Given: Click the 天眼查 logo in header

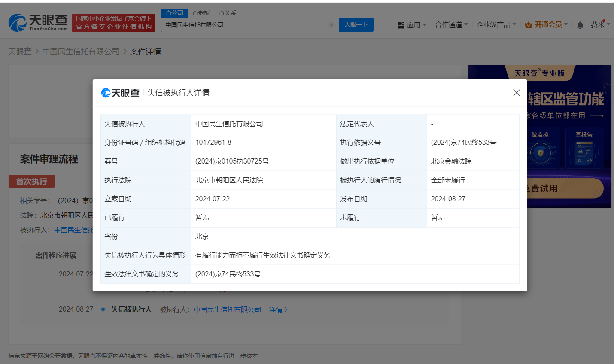Looking at the screenshot, I should coord(38,23).
